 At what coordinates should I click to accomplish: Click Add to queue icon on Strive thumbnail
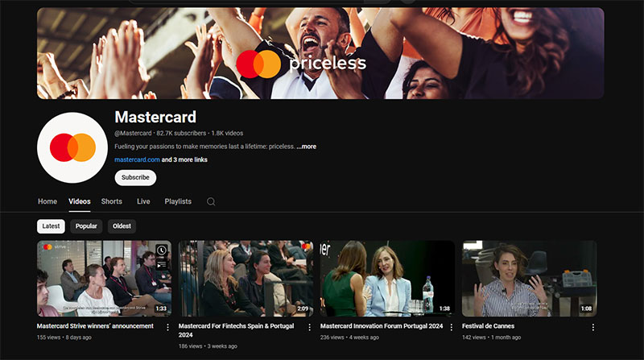click(x=162, y=265)
